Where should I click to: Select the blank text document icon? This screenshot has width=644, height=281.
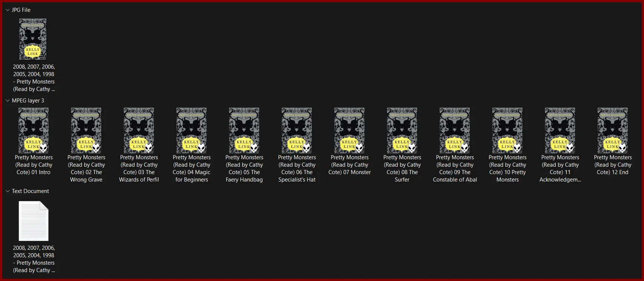(34, 221)
